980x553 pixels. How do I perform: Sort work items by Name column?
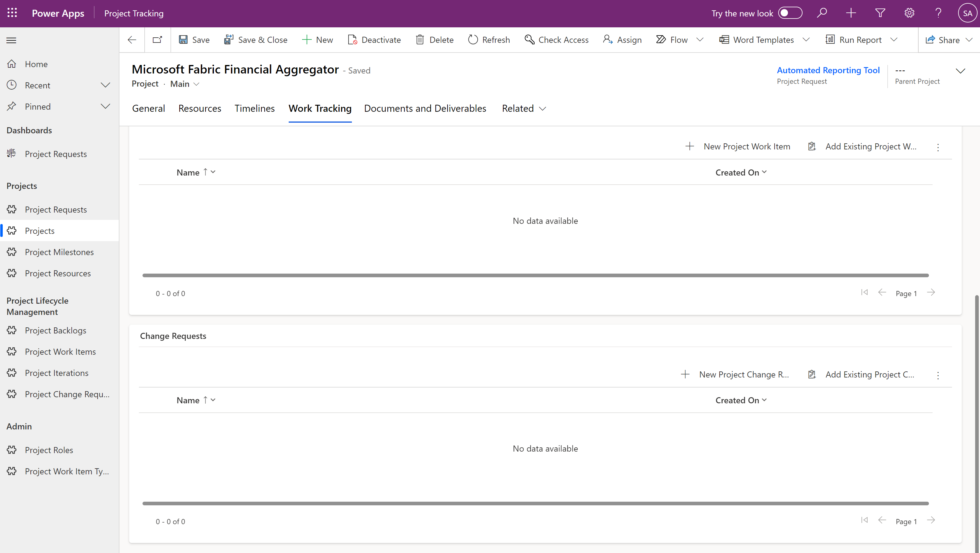tap(196, 172)
